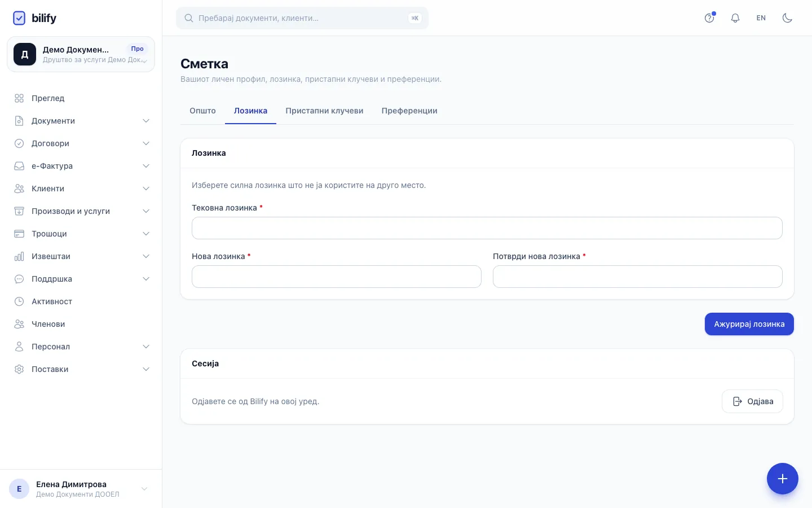Image resolution: width=812 pixels, height=508 pixels.
Task: Click the Демо Документи company avatar
Action: coord(25,54)
